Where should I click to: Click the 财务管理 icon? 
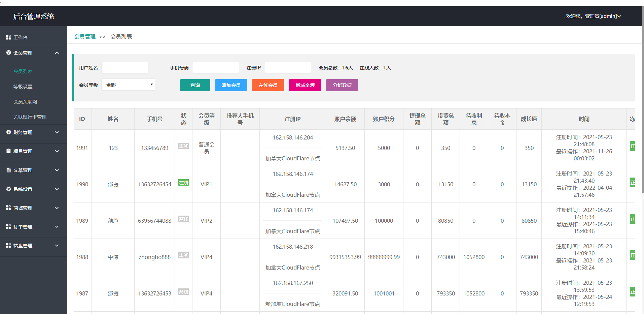(x=8, y=132)
